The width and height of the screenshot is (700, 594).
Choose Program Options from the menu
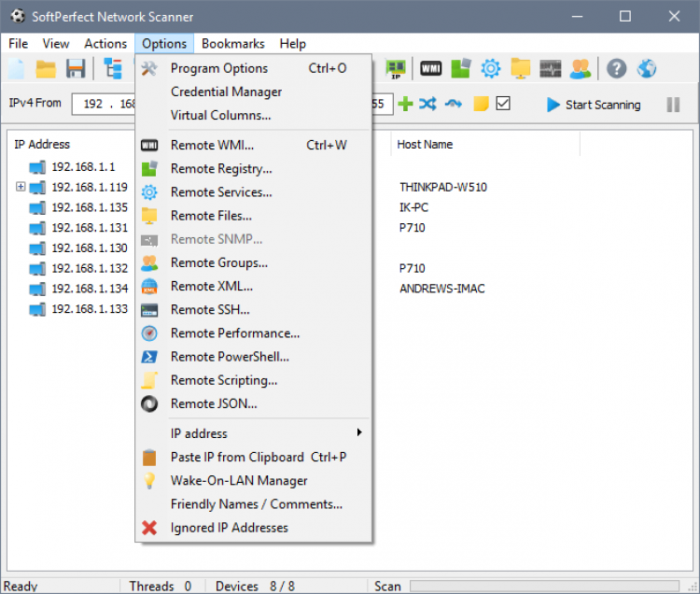pyautogui.click(x=254, y=68)
